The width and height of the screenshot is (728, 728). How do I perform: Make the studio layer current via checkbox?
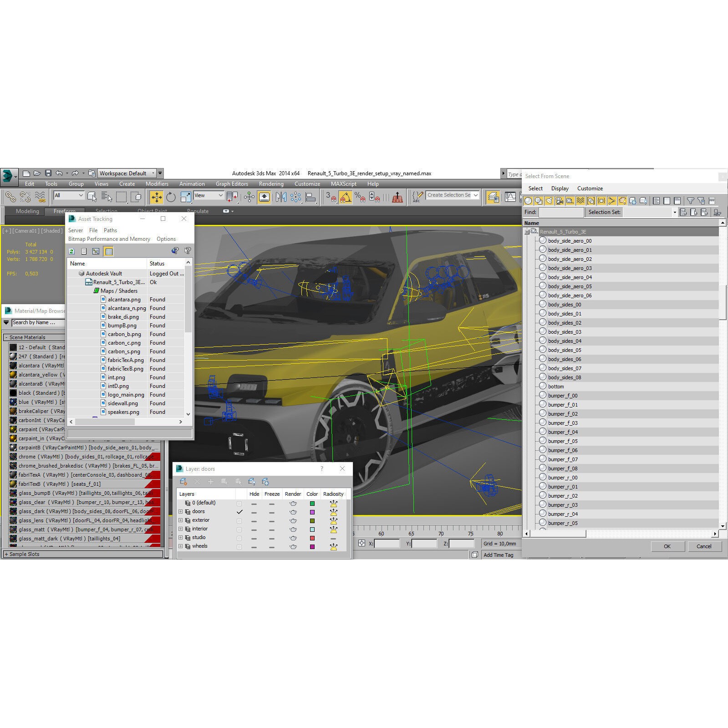coord(239,538)
